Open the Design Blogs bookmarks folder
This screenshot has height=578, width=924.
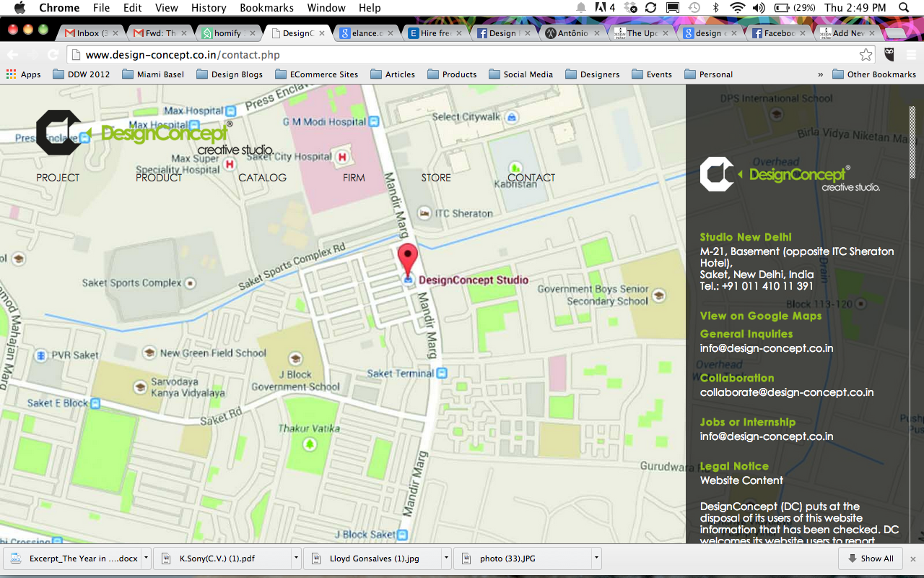click(230, 74)
